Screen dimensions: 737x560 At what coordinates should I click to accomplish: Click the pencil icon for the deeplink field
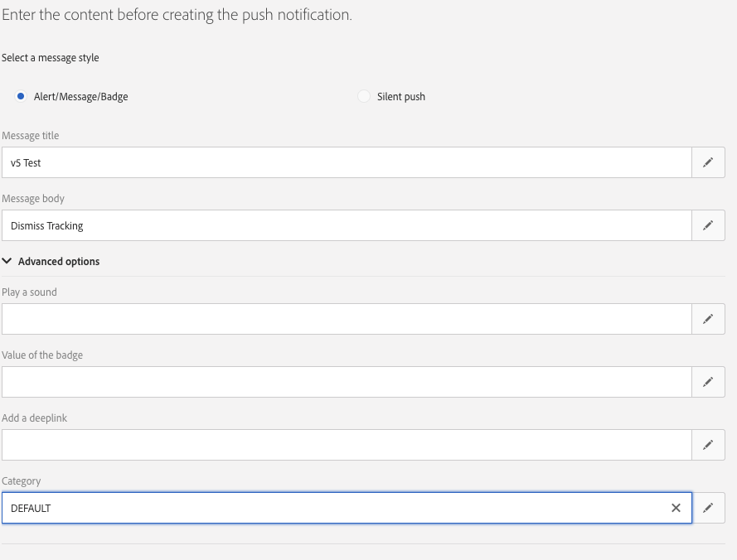pos(708,445)
